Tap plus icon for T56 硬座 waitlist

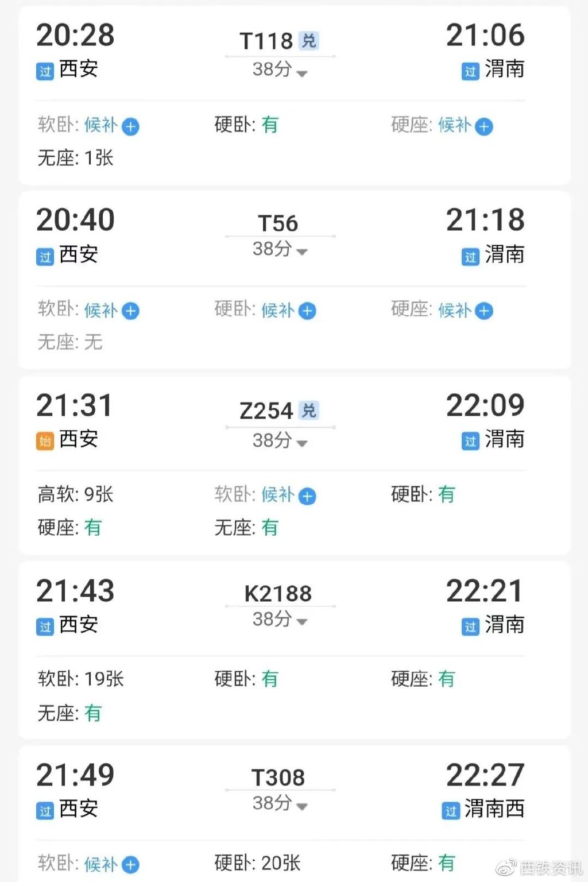click(485, 311)
